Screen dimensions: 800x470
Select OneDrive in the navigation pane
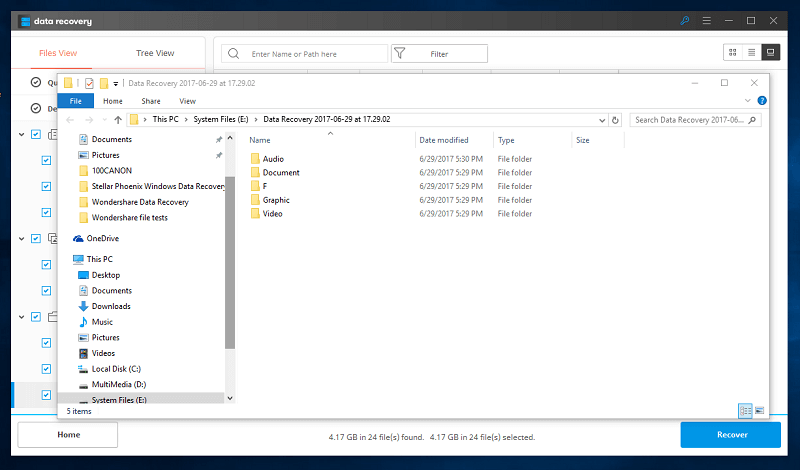coord(103,238)
